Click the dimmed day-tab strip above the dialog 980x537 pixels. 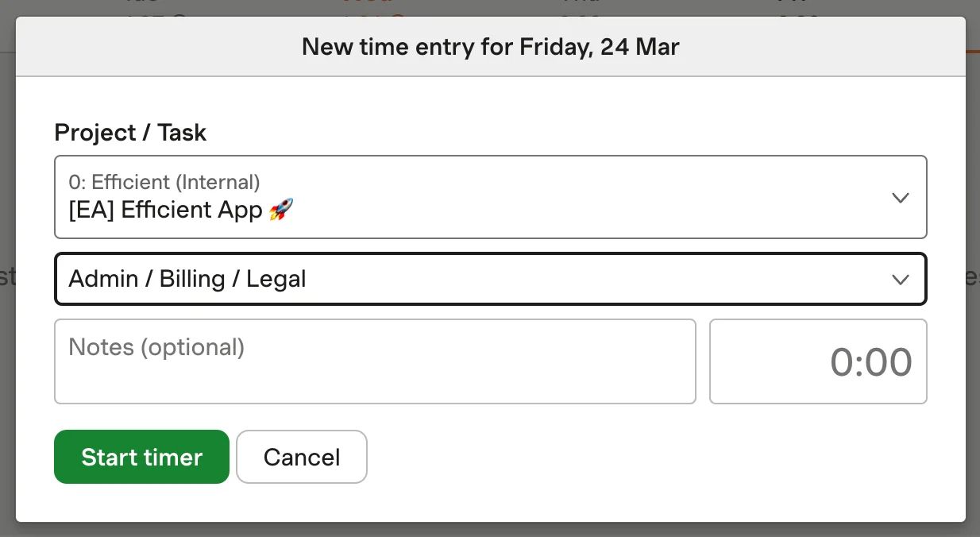[x=490, y=7]
